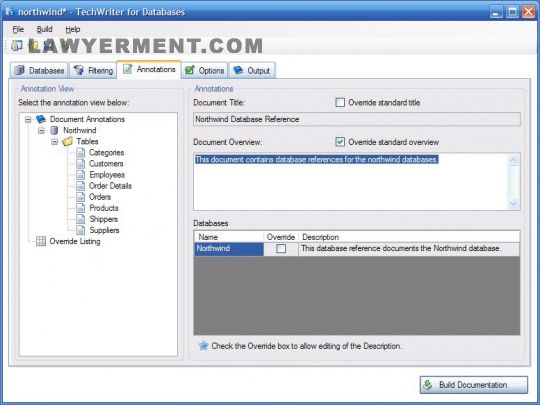
Task: Click the Northwind database cylinder icon in tree
Action: pos(54,130)
